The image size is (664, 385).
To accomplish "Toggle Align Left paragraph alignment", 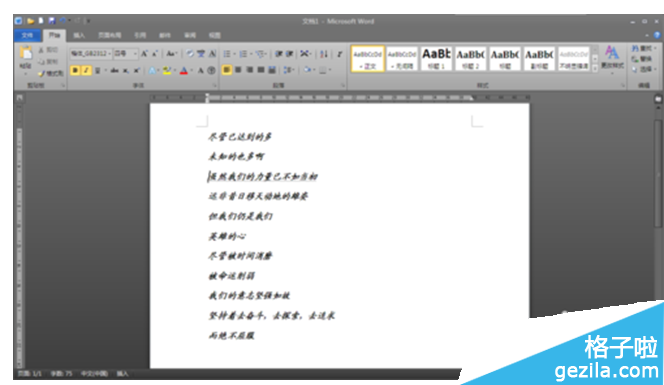I will click(227, 70).
